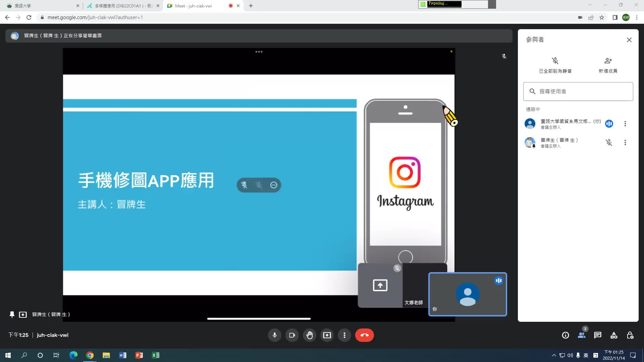Go back in browser history
Viewport: 644px width, 362px height.
coord(7,17)
